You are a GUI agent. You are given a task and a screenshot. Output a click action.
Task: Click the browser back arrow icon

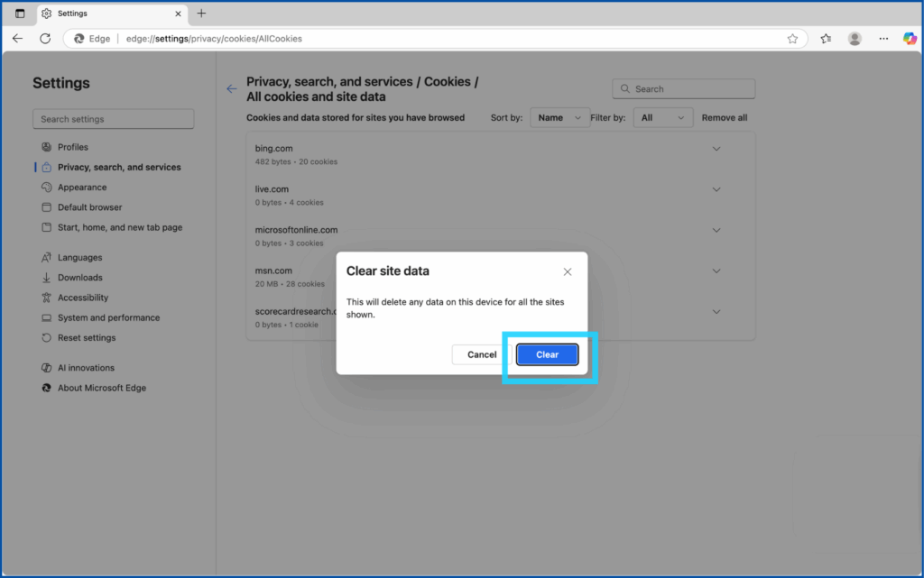pyautogui.click(x=17, y=39)
